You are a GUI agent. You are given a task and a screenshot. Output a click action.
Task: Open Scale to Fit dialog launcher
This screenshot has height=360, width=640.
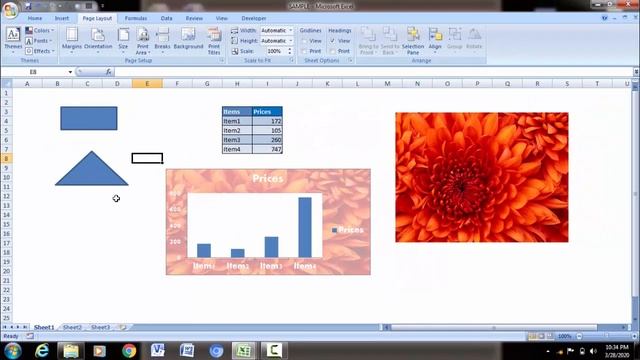[x=292, y=60]
